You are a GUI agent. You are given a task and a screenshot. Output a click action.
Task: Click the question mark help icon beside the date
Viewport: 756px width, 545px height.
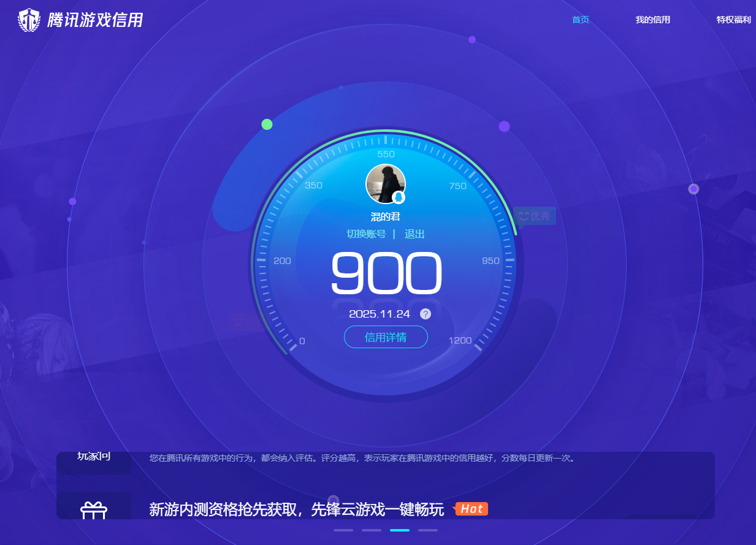[x=426, y=314]
